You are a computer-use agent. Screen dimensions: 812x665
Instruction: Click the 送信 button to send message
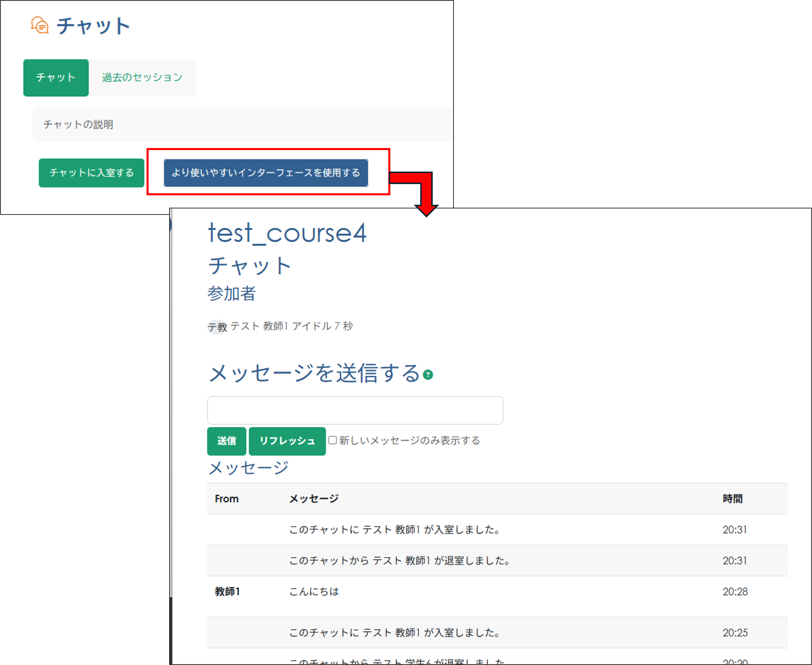point(226,441)
